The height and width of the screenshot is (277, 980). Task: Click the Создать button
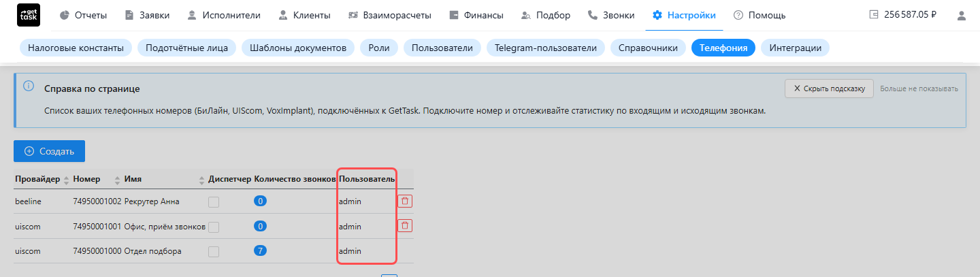(49, 151)
